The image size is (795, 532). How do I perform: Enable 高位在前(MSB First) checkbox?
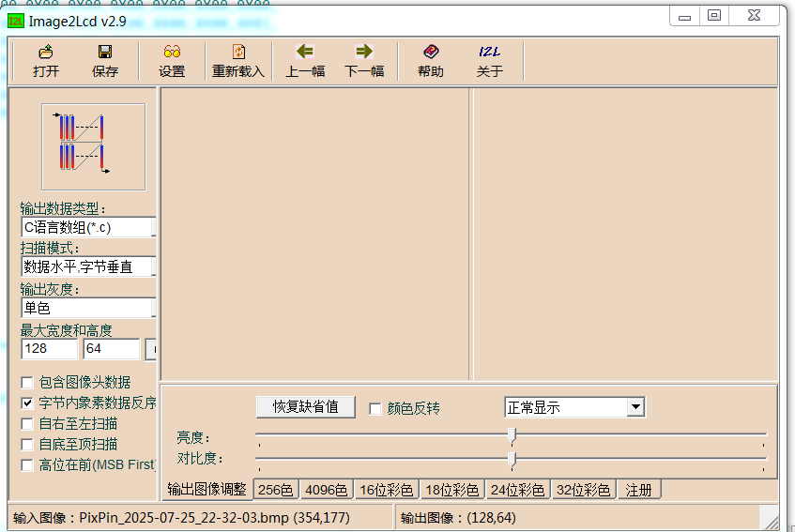27,465
